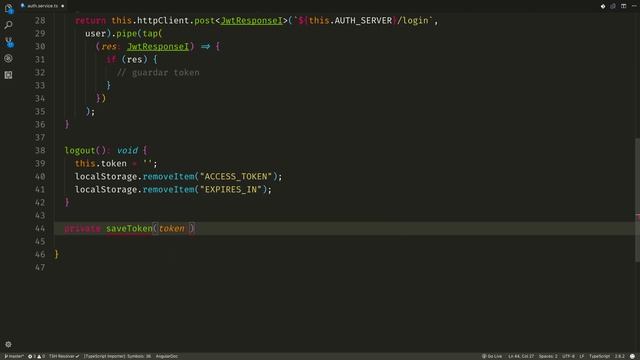Click the TypeScript version 2.8.2 indicator

tap(620, 356)
